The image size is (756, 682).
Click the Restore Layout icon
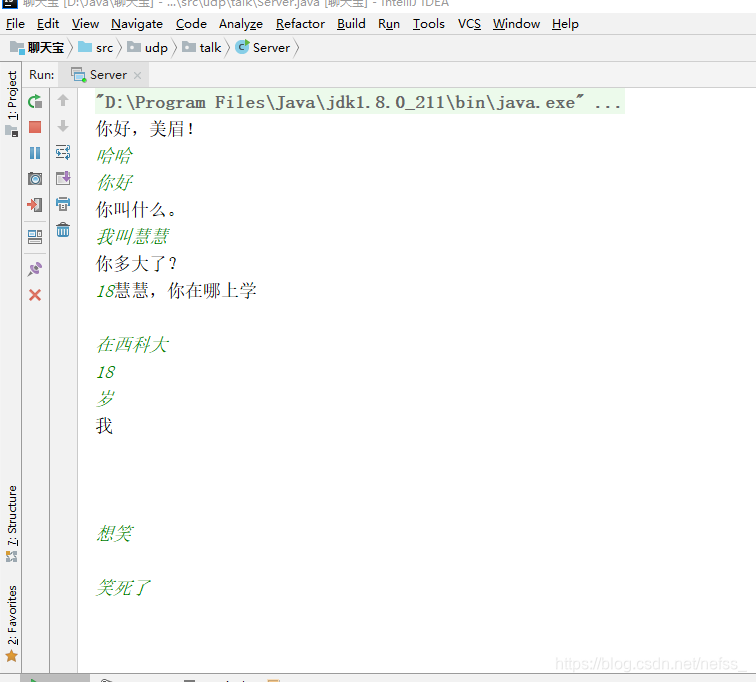pyautogui.click(x=35, y=237)
